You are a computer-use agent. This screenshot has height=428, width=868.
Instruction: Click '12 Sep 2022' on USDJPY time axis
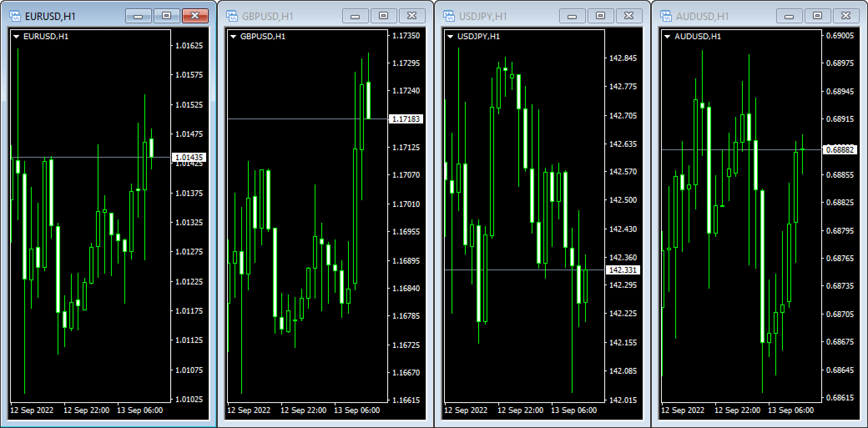click(x=466, y=410)
